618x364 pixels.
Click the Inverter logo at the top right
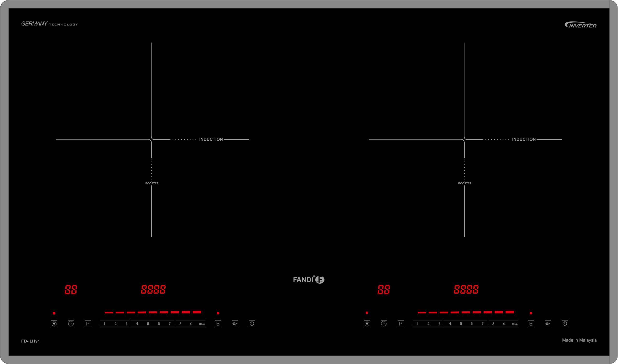[x=580, y=25]
